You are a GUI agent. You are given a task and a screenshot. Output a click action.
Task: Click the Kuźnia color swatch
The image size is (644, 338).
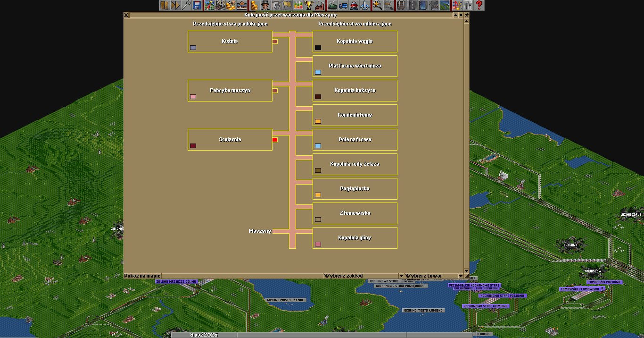click(x=193, y=48)
